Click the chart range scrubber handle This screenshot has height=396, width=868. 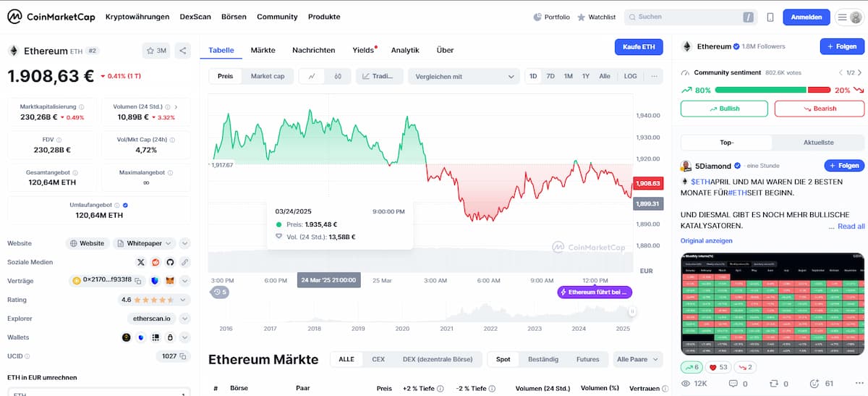click(632, 311)
